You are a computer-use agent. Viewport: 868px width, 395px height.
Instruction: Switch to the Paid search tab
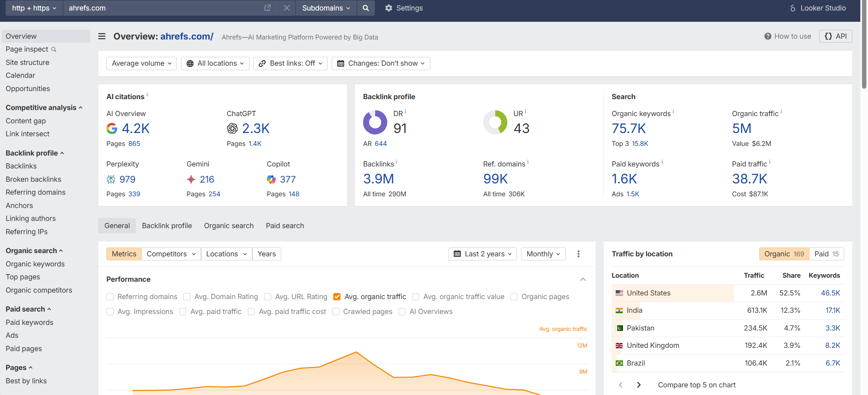click(284, 225)
